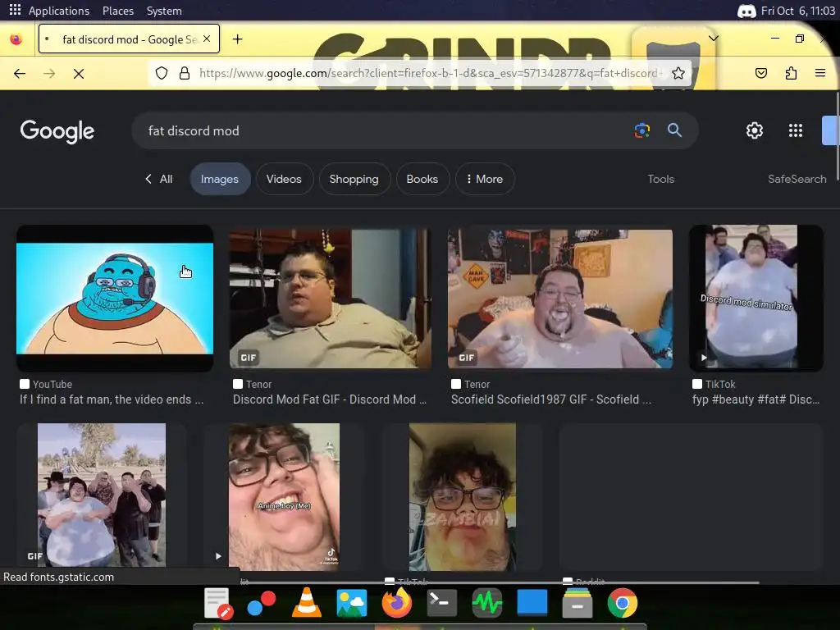Open the 'Discord mod simulator' TikTok thumbnail
840x630 pixels.
(x=756, y=298)
